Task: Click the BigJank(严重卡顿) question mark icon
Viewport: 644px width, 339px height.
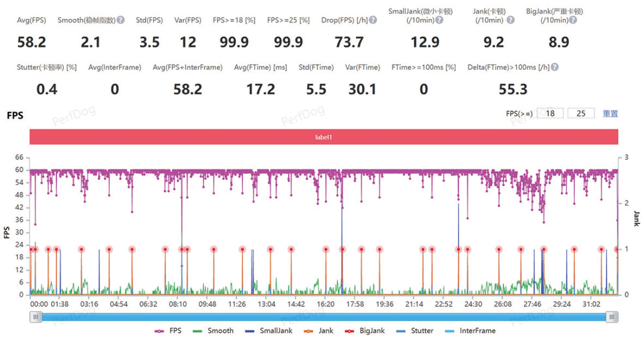Action: 572,20
